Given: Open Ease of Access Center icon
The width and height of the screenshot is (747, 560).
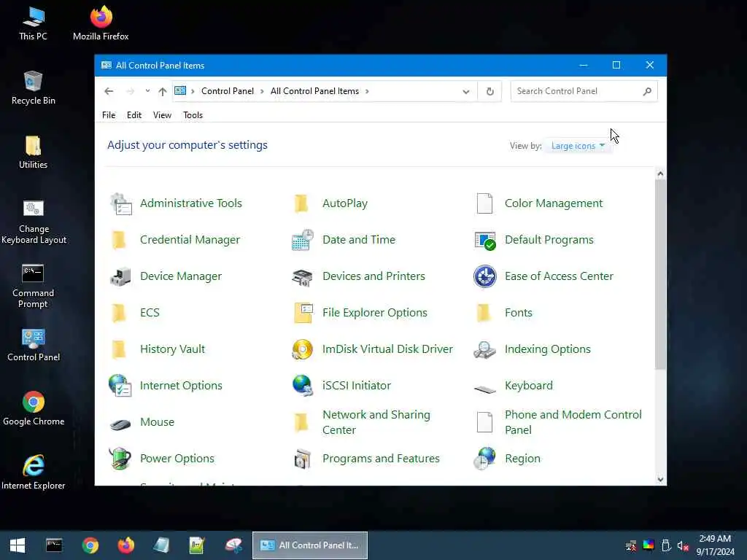Looking at the screenshot, I should coord(485,276).
